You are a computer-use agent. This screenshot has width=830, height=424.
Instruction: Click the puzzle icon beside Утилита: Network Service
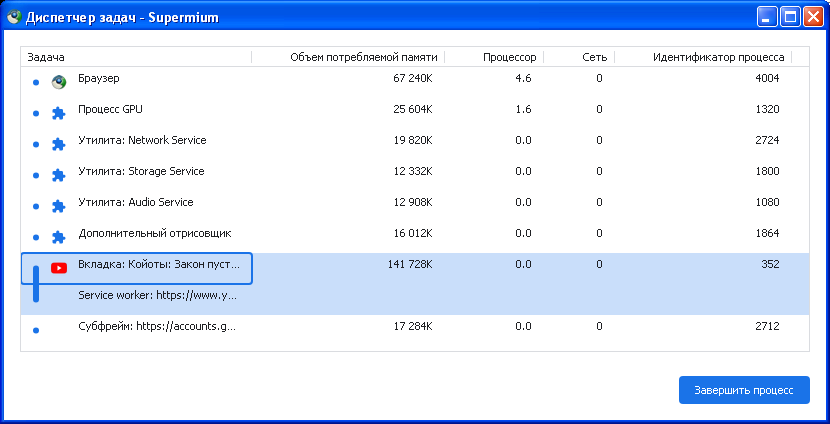tap(59, 144)
